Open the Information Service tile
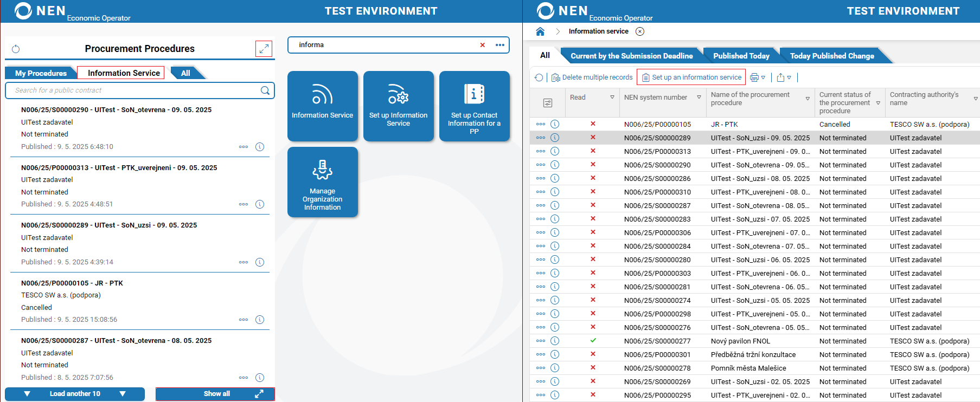The width and height of the screenshot is (980, 402). 322,106
